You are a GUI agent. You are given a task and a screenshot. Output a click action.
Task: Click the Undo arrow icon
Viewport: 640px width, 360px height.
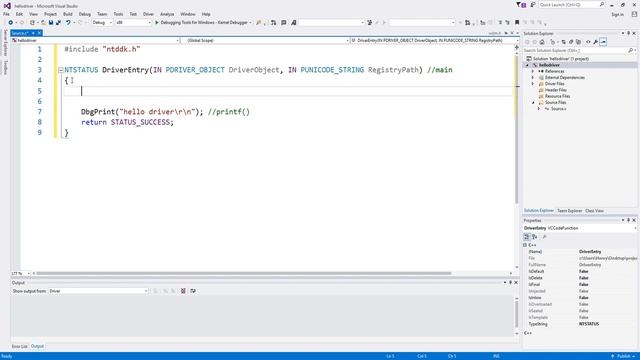coord(68,22)
